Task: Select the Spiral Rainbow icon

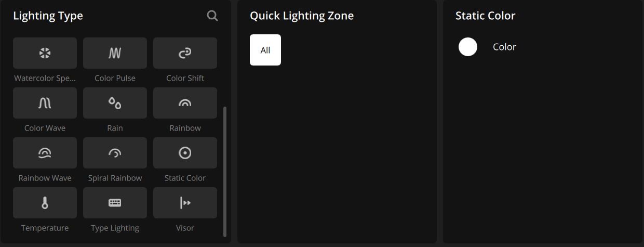Action: click(115, 153)
